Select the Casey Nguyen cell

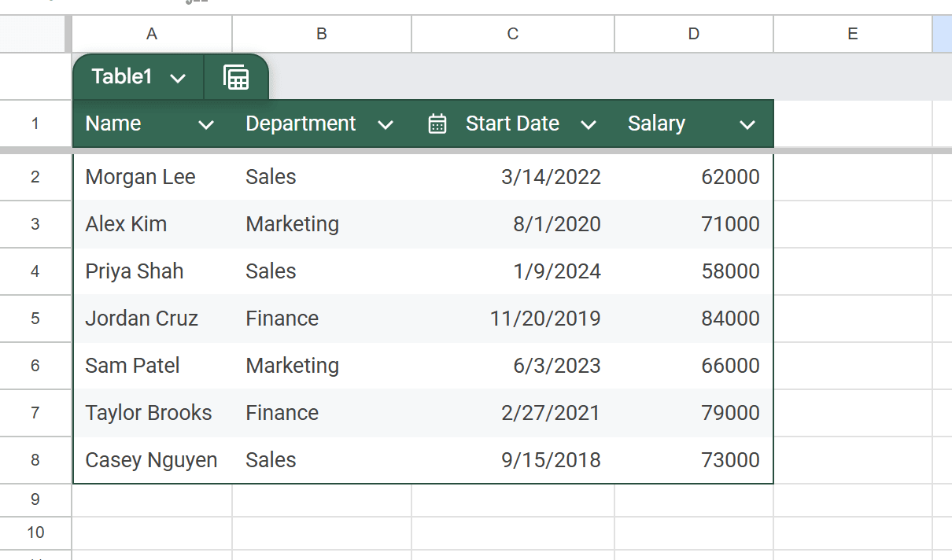point(152,460)
